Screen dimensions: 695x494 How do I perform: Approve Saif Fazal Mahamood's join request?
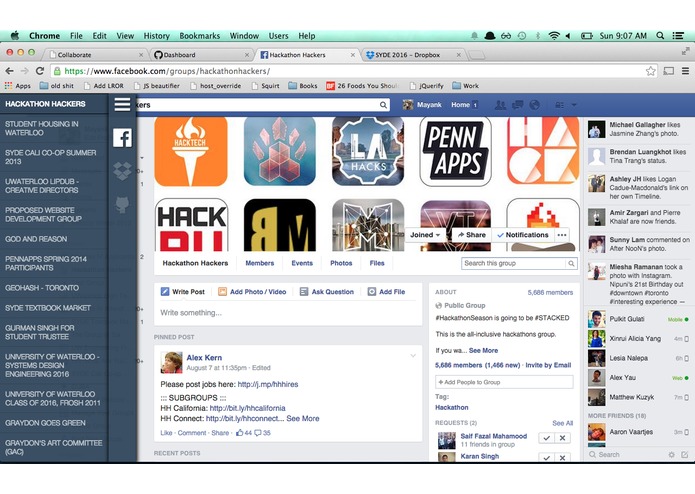pos(547,438)
